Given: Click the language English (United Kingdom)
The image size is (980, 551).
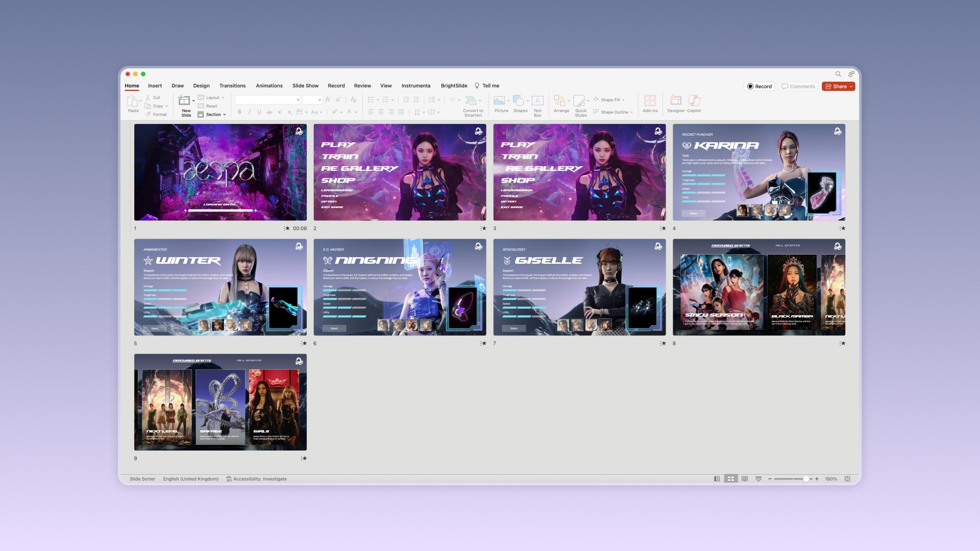Looking at the screenshot, I should point(191,479).
